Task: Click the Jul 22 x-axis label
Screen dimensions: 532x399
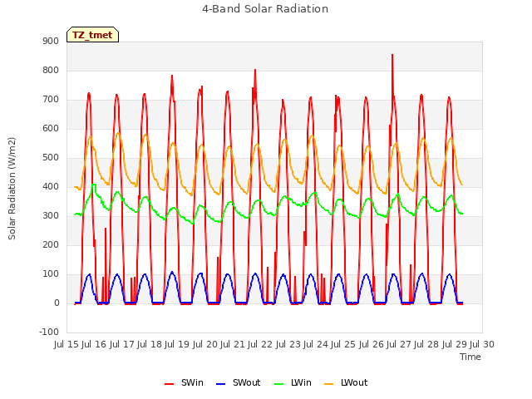Action: (260, 344)
